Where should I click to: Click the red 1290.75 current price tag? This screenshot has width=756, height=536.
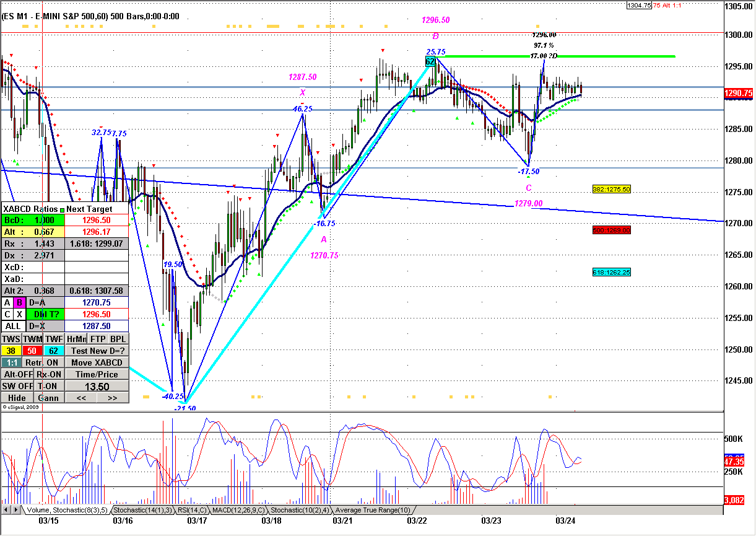[738, 94]
